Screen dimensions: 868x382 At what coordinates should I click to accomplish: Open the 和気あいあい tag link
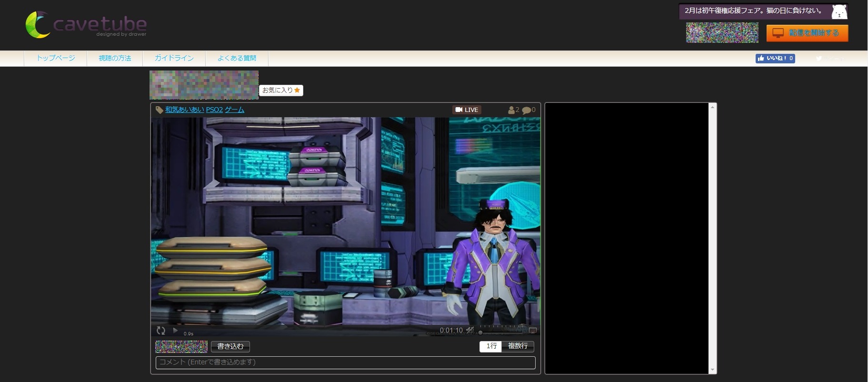tap(185, 110)
